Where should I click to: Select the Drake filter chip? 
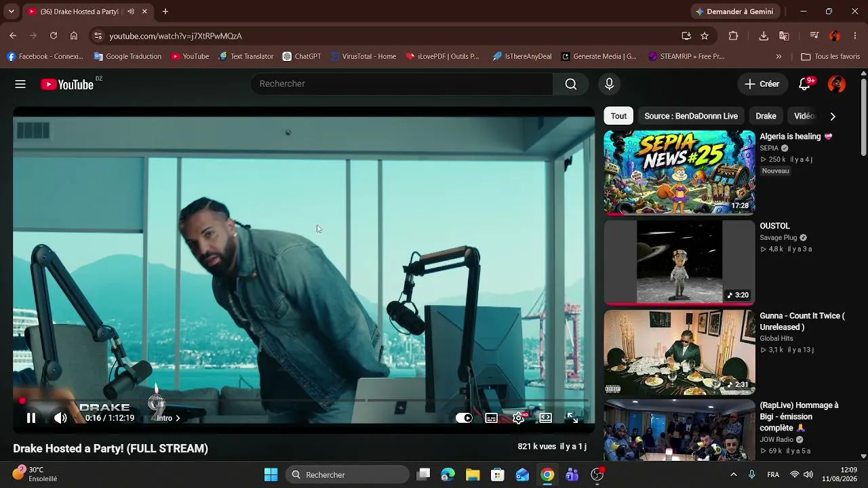(x=766, y=116)
